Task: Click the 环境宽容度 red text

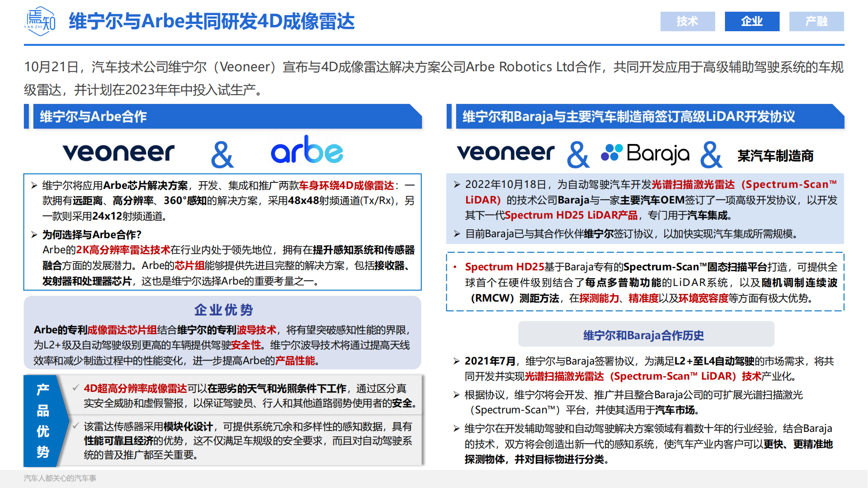Action: coord(703,298)
